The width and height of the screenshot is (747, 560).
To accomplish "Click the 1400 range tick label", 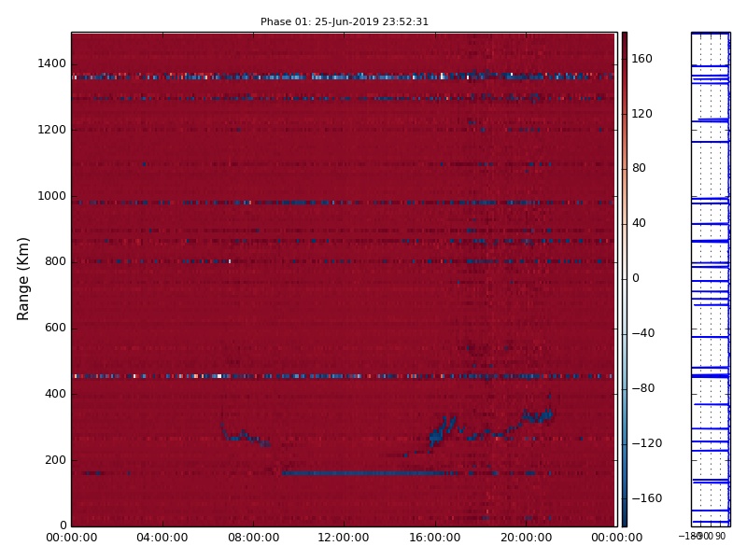I will click(x=51, y=63).
